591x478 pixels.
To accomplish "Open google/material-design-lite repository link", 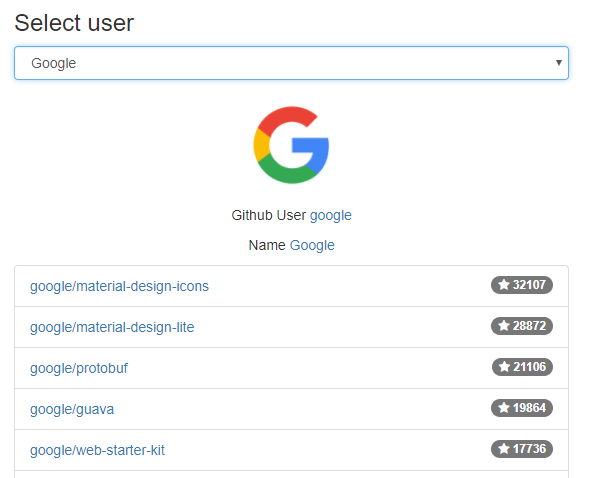I will (112, 327).
